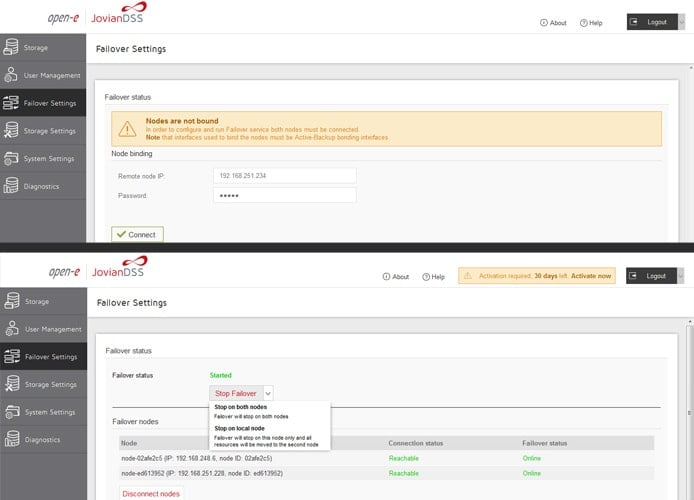
Task: Click the warning triangle icon in the alert
Action: click(127, 129)
